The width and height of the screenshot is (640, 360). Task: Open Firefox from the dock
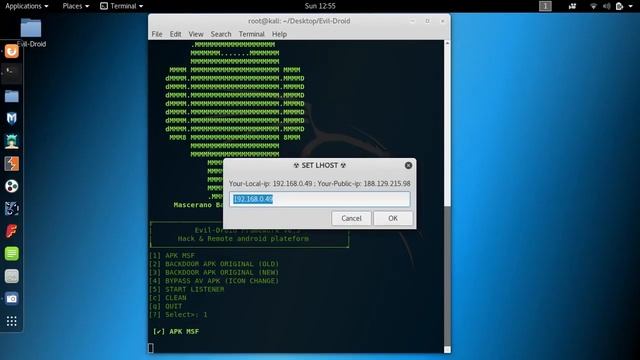(x=11, y=51)
